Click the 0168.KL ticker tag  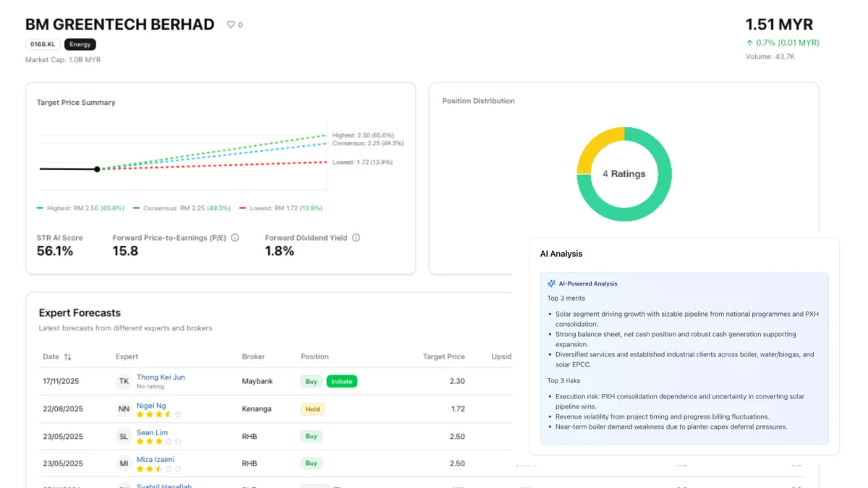(x=43, y=44)
